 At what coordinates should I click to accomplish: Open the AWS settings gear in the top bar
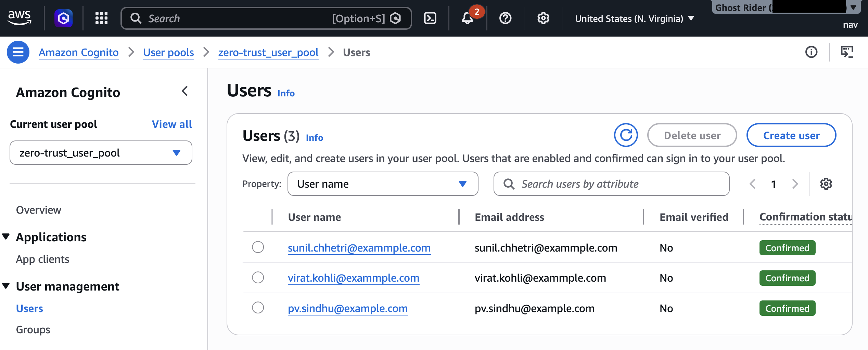click(x=542, y=18)
